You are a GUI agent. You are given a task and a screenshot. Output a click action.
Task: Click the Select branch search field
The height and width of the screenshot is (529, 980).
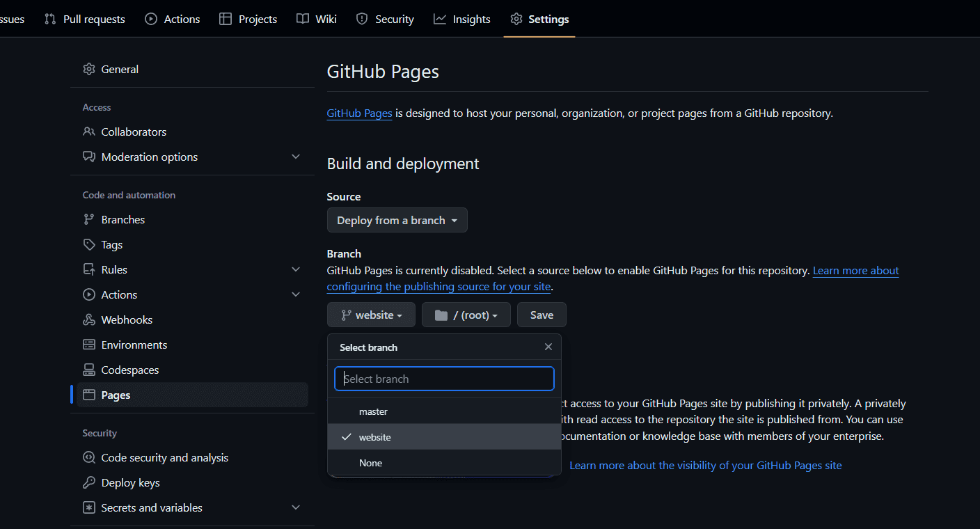pos(444,379)
